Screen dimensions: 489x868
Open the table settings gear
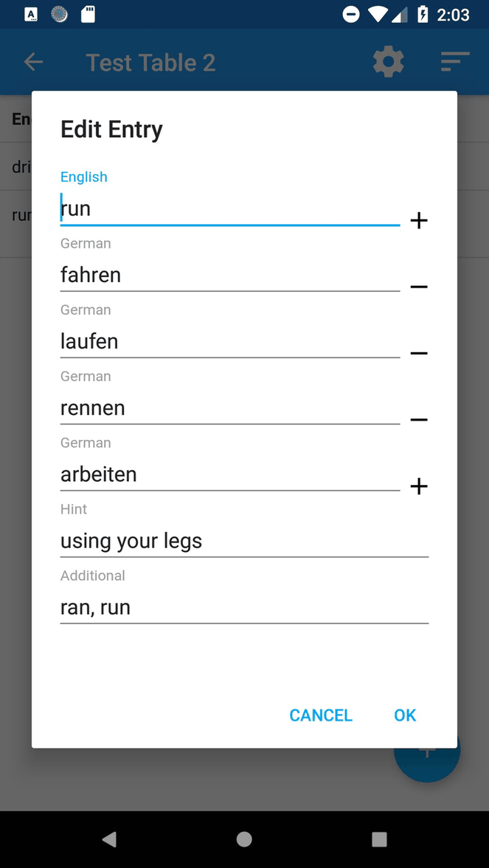(388, 62)
